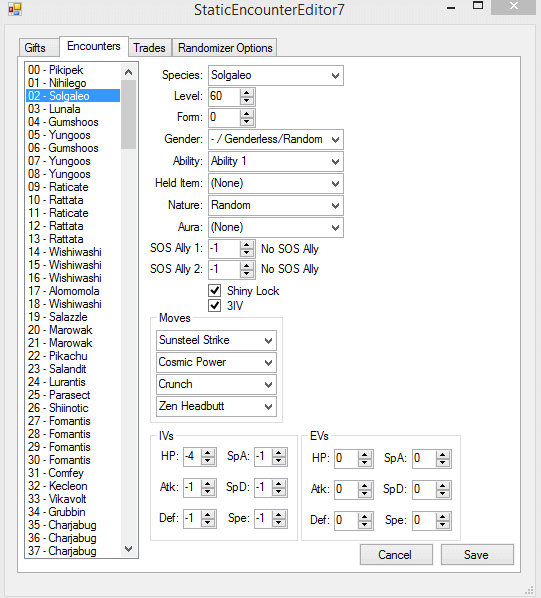
Task: Increase the Level value with up arrow
Action: pos(247,93)
